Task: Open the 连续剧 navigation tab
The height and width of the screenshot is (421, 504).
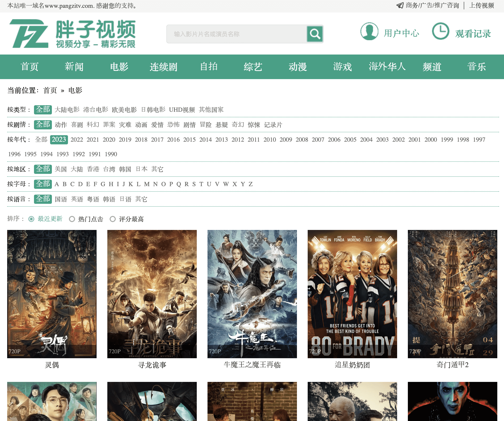Action: pos(163,67)
